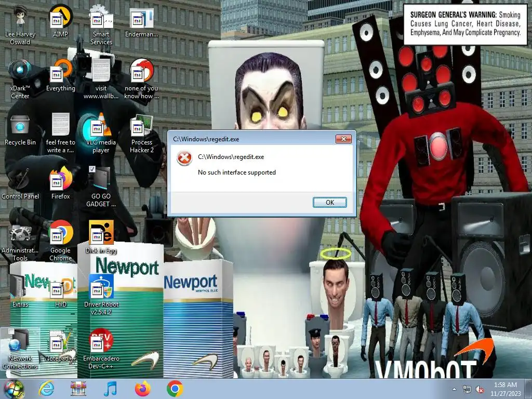Click the red error icon in dialog
This screenshot has height=399, width=532.
click(x=184, y=158)
